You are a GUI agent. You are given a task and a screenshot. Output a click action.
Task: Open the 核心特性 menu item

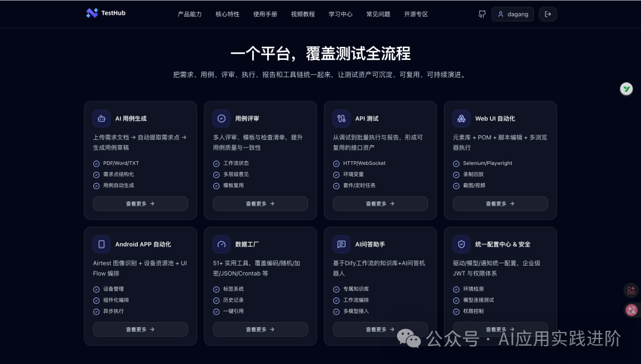coord(227,14)
